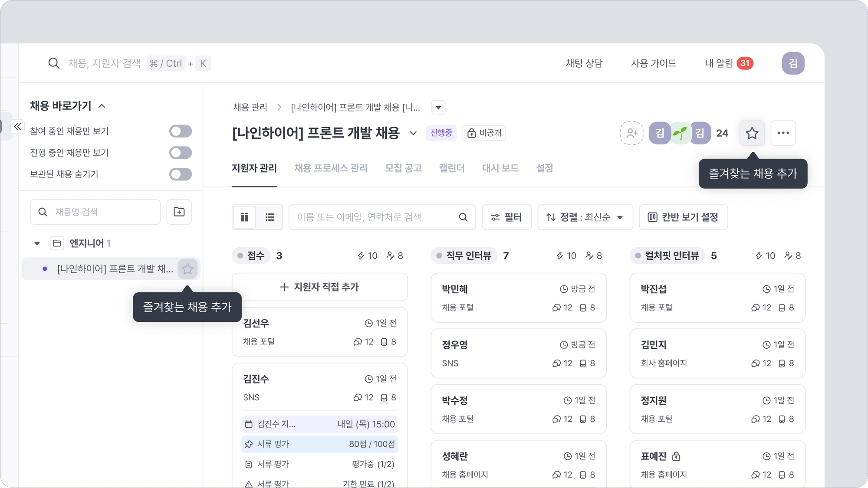The width and height of the screenshot is (868, 488).
Task: Click the favorite star button in header
Action: [x=752, y=133]
